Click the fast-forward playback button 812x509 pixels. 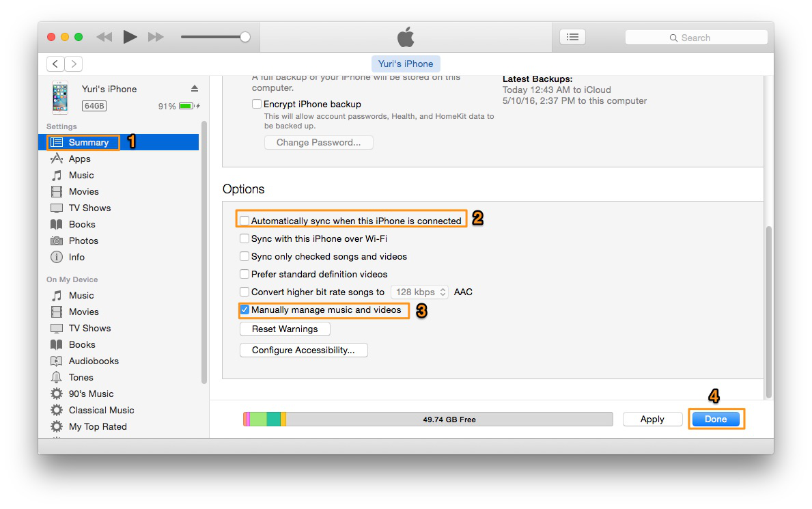[155, 37]
